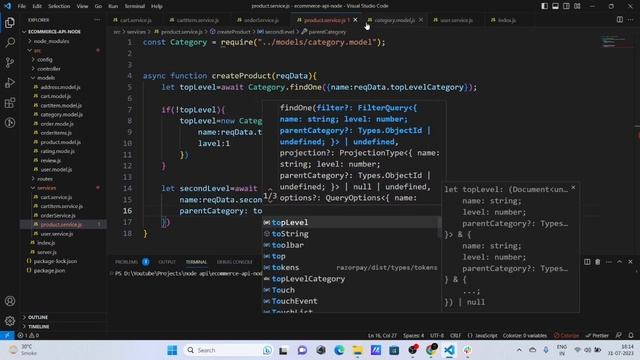Open the Extensions view
The image size is (640, 360).
(x=10, y=102)
